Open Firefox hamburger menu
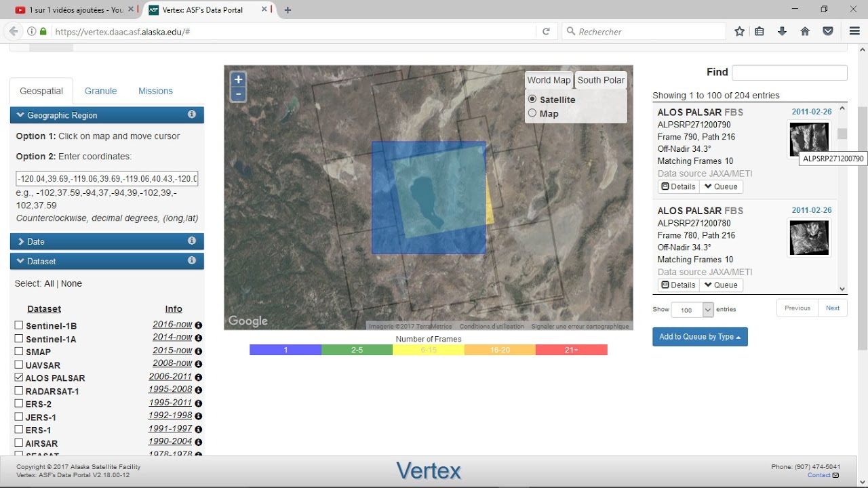 point(854,31)
